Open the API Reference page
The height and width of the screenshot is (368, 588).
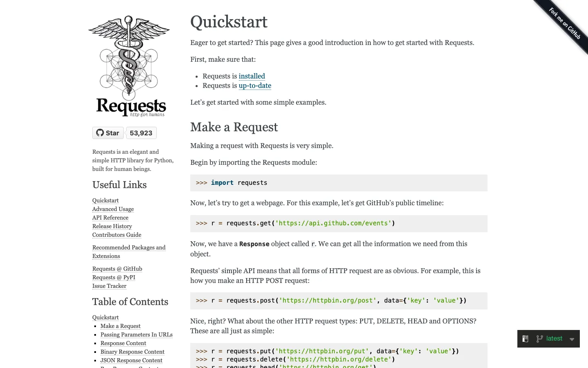(x=110, y=218)
